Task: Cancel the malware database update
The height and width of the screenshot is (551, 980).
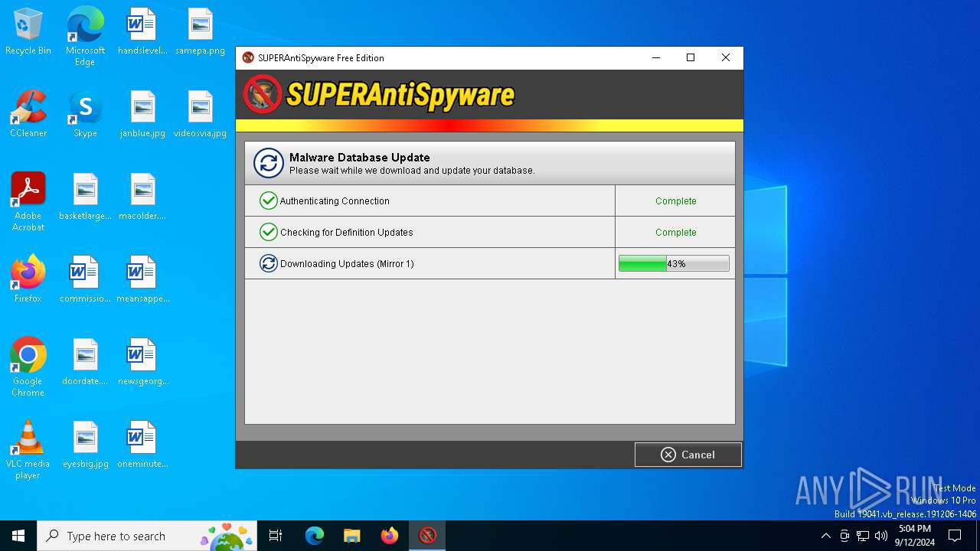Action: point(688,455)
